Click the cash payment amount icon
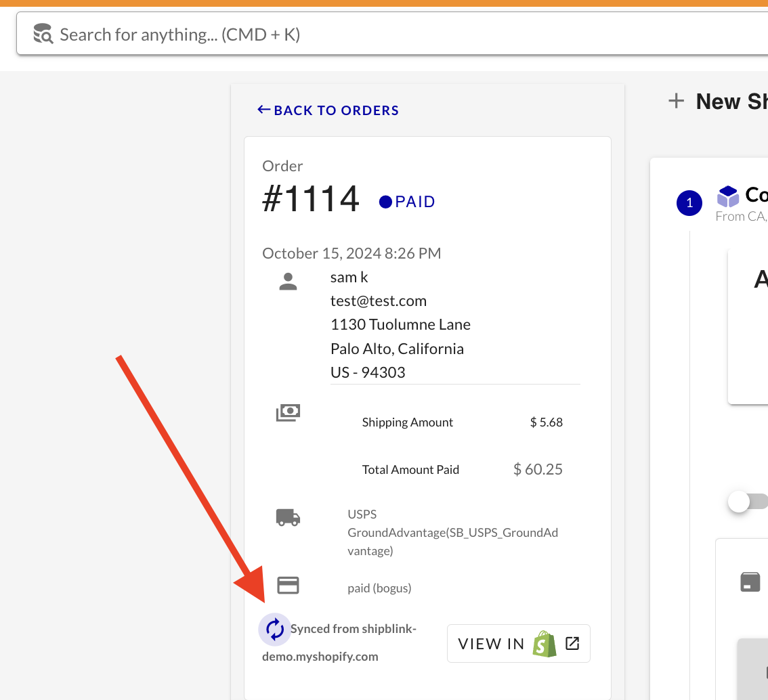Viewport: 768px width, 700px height. tap(289, 412)
